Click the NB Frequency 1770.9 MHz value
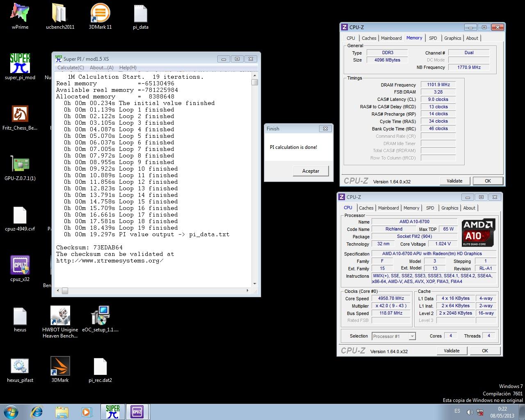This screenshot has width=525, height=420. pyautogui.click(x=469, y=67)
